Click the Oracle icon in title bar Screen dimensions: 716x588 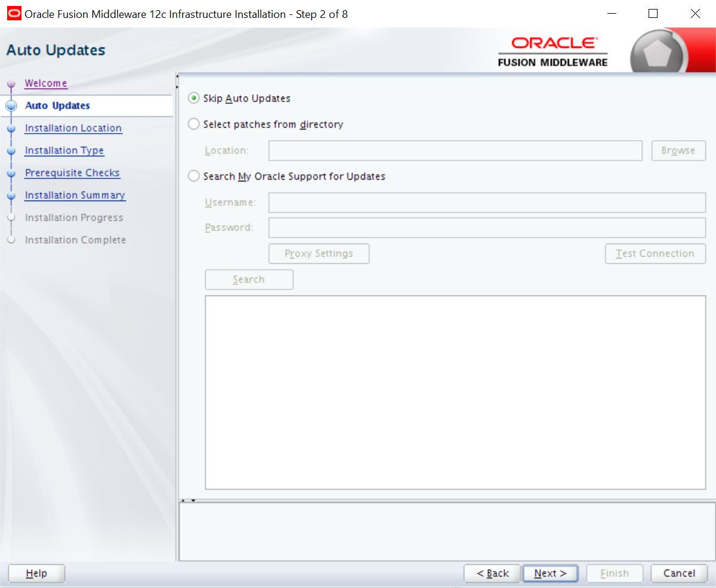coord(13,13)
